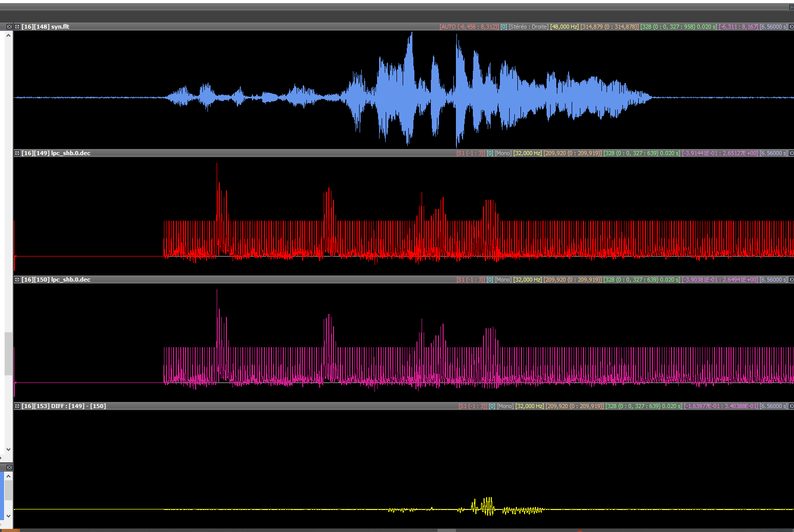
Task: Click the waveform icon beside syn.flt title
Action: pyautogui.click(x=17, y=27)
